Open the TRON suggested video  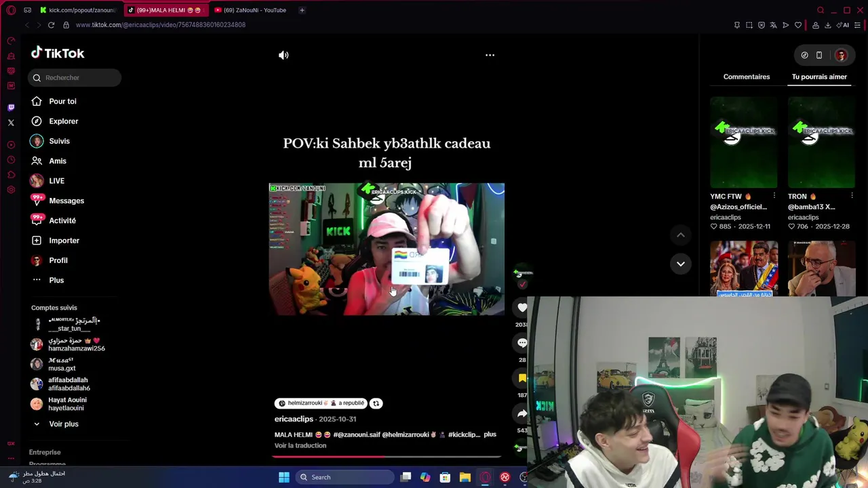click(x=821, y=142)
